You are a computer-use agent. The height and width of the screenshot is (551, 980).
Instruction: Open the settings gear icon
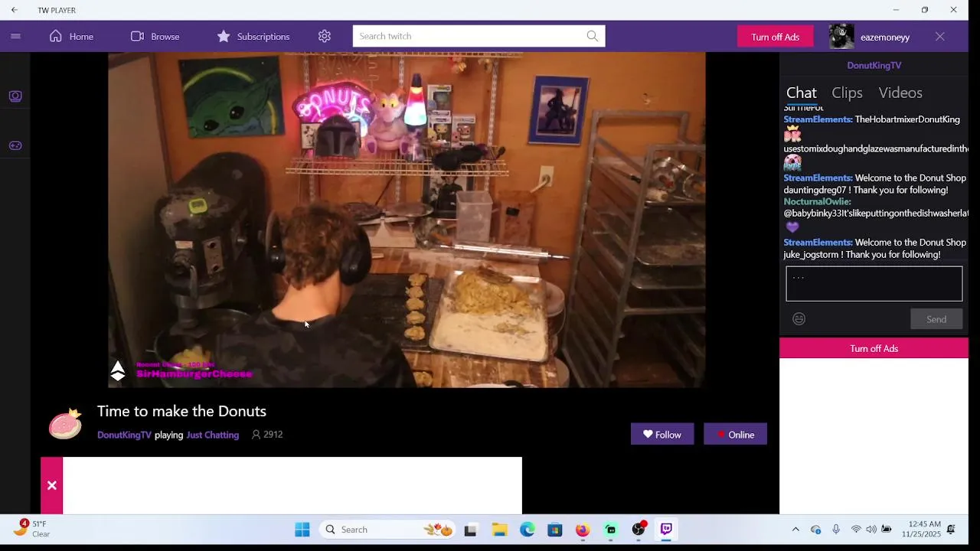point(325,36)
